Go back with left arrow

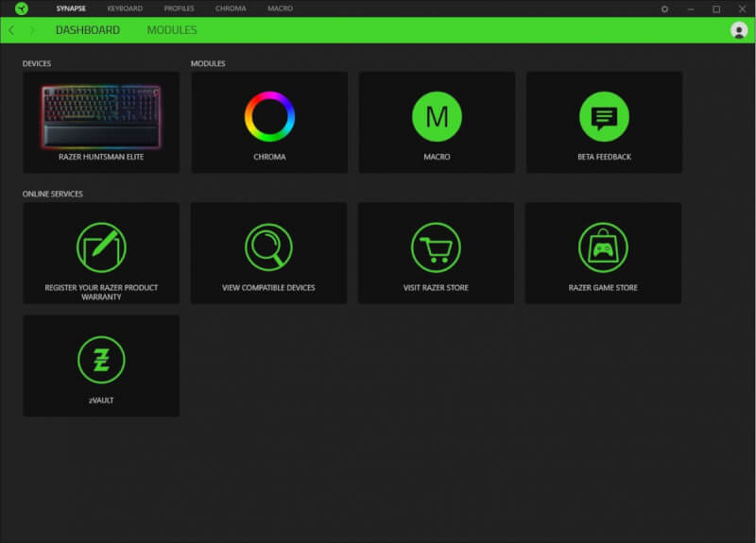click(11, 30)
